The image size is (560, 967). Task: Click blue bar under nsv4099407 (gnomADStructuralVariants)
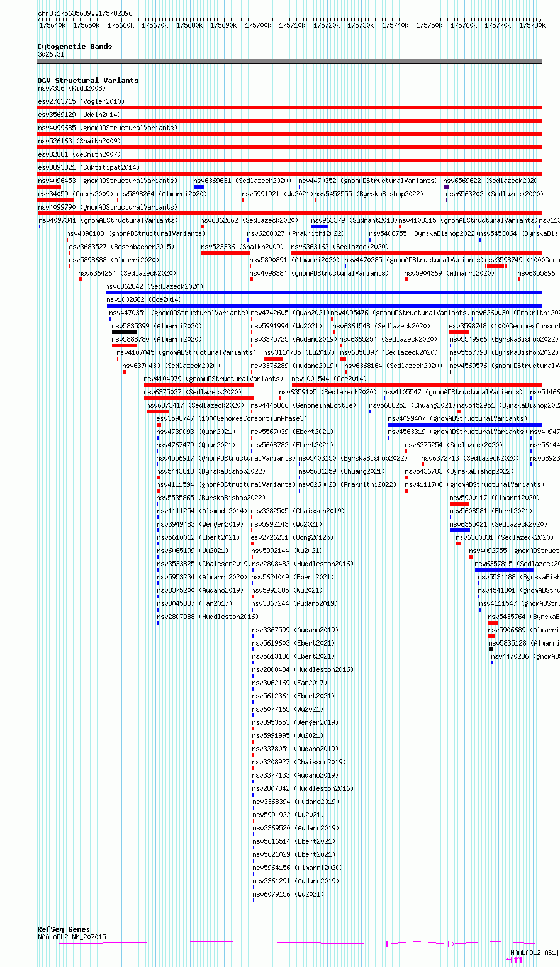[465, 425]
